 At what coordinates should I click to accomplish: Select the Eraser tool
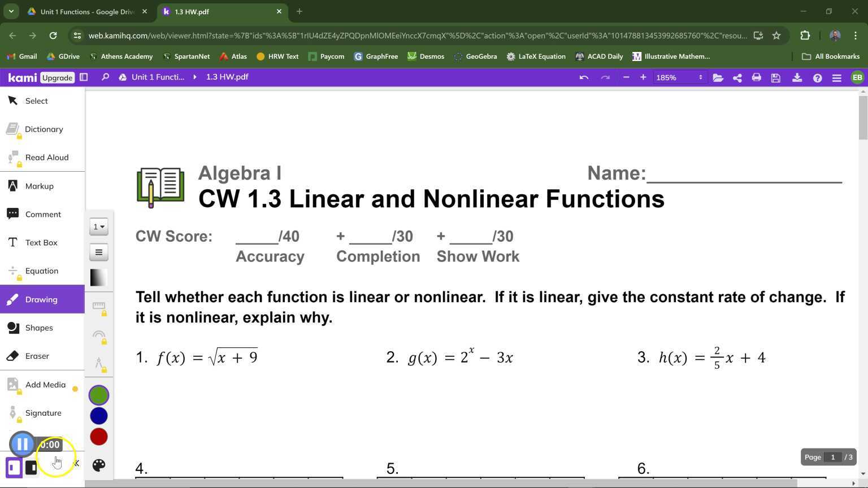point(37,356)
